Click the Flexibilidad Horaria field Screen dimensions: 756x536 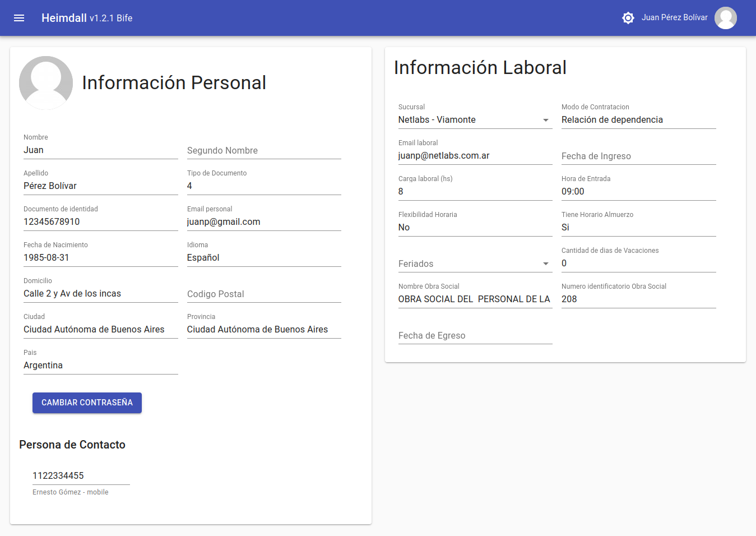[x=475, y=228]
